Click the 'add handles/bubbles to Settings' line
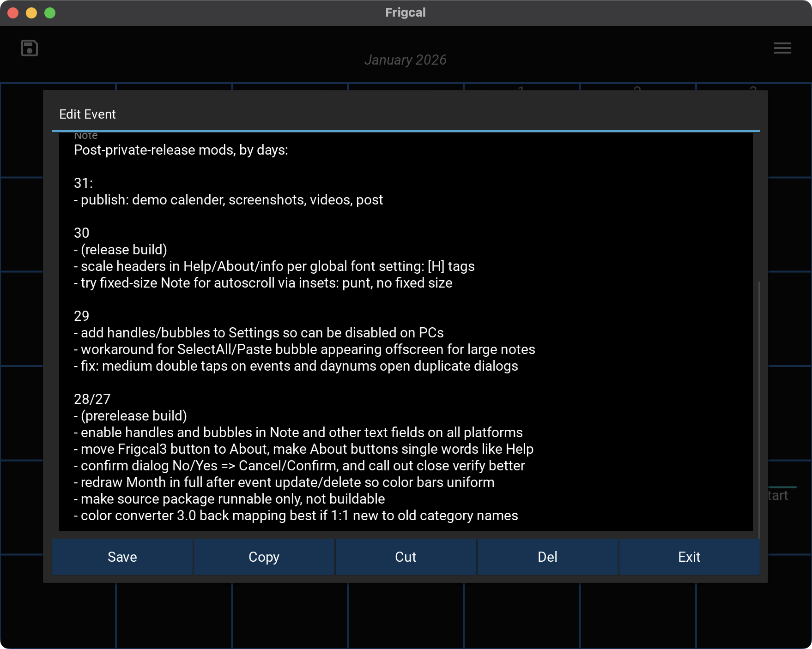The height and width of the screenshot is (649, 812). click(259, 333)
